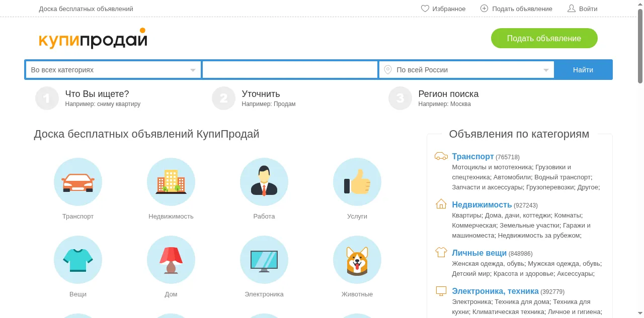
Task: Open Подать объявление link in top bar
Action: point(522,9)
